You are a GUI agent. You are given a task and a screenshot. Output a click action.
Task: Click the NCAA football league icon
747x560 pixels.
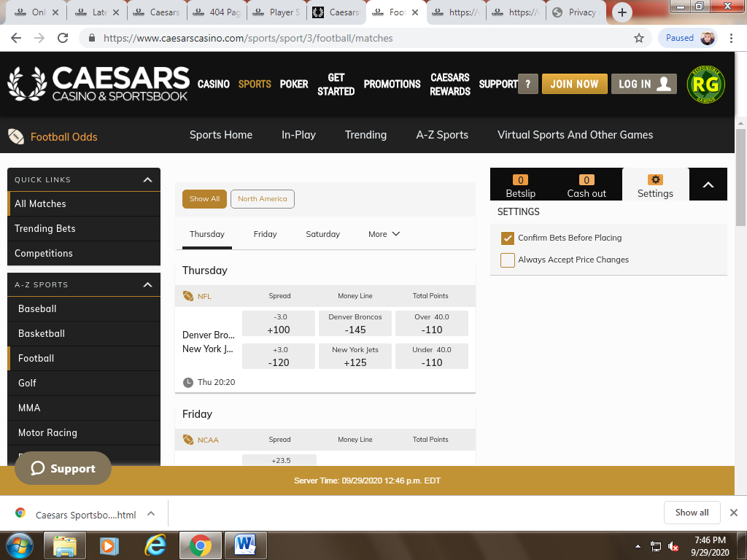[188, 440]
